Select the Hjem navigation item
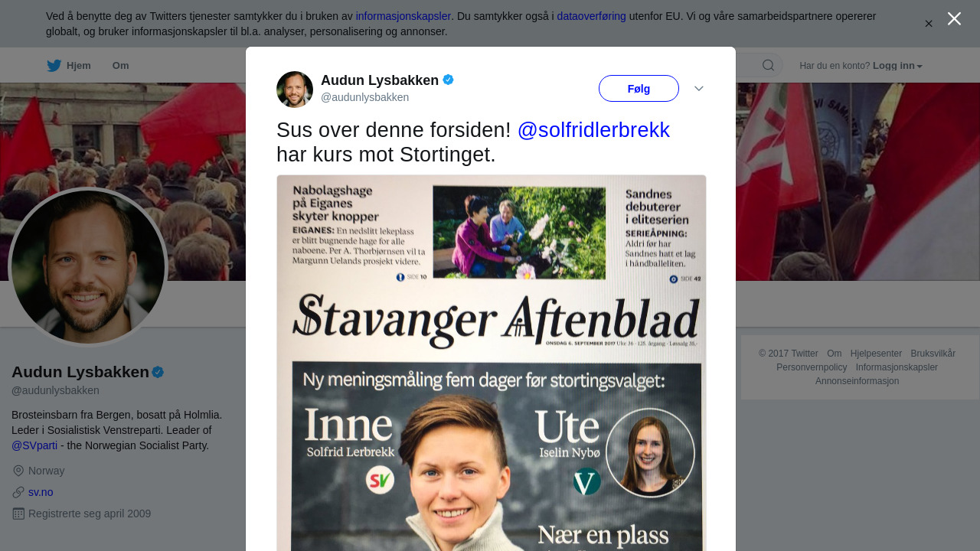The width and height of the screenshot is (980, 551). [69, 66]
